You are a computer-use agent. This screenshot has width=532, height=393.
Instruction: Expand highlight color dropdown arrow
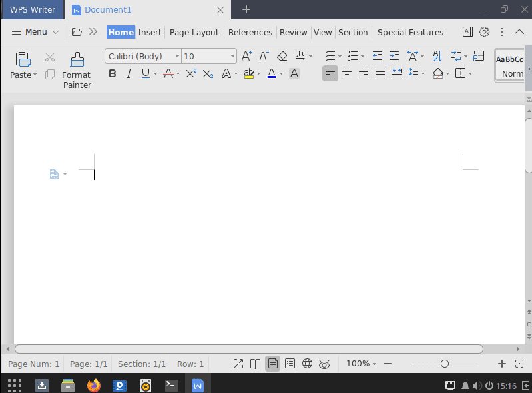pos(258,74)
